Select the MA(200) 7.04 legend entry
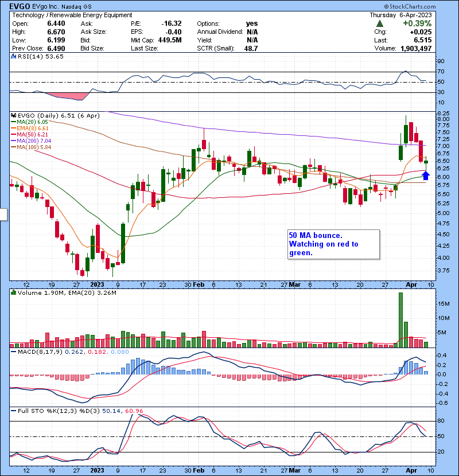This screenshot has height=476, width=459. pos(31,141)
